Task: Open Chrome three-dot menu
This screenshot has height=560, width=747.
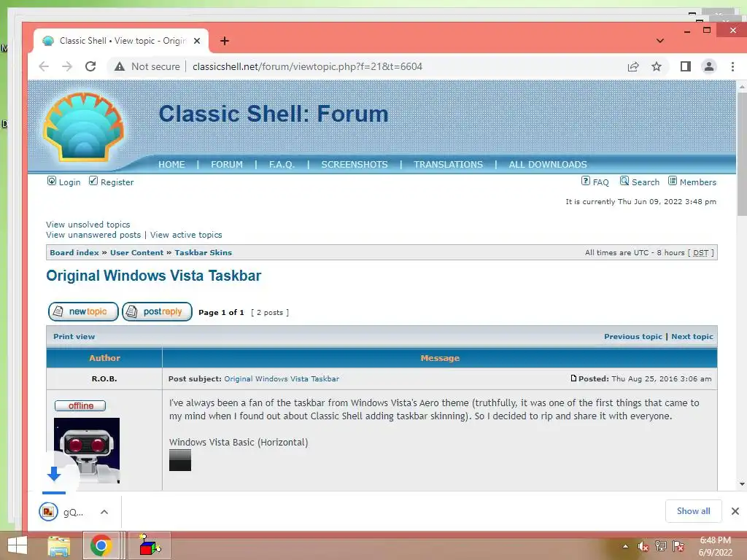Action: pyautogui.click(x=732, y=66)
